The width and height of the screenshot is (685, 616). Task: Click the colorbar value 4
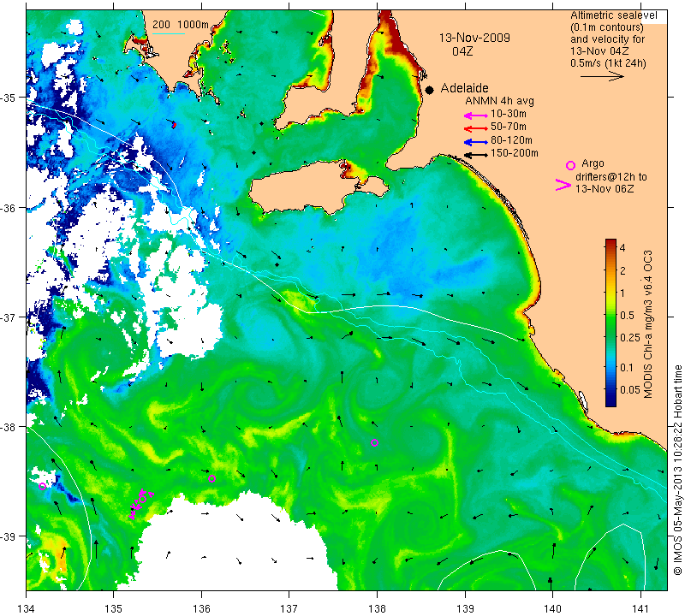622,248
